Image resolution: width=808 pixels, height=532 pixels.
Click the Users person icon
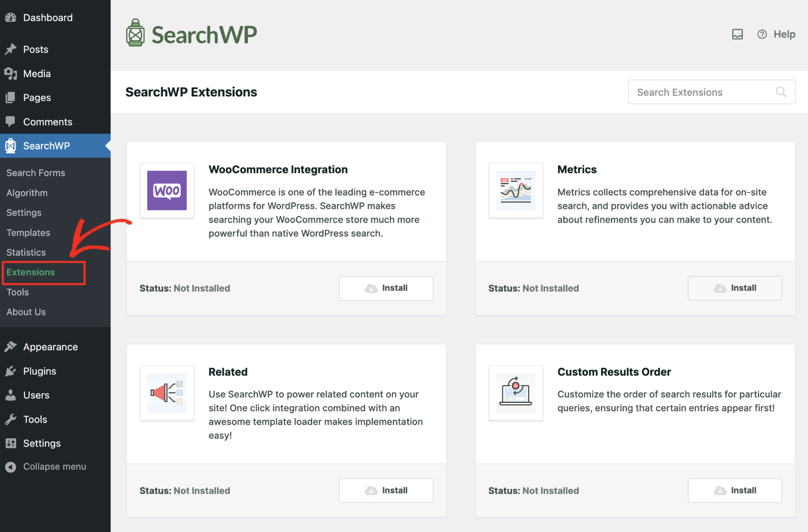[11, 395]
